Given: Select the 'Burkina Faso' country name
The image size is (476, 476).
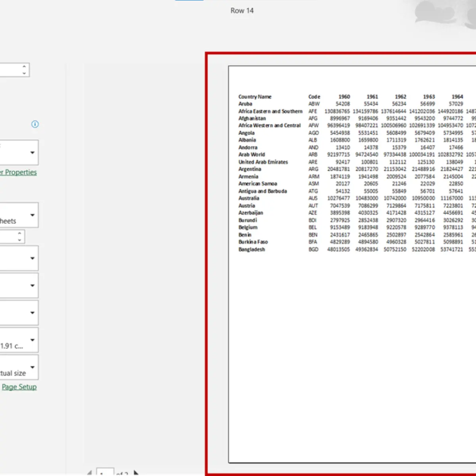Looking at the screenshot, I should pyautogui.click(x=253, y=242).
